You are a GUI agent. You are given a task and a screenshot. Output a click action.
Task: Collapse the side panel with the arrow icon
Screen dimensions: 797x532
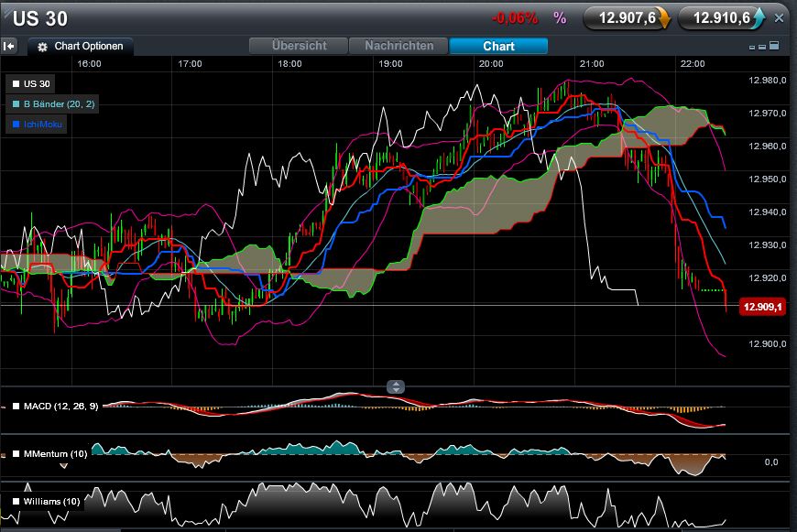[8, 46]
